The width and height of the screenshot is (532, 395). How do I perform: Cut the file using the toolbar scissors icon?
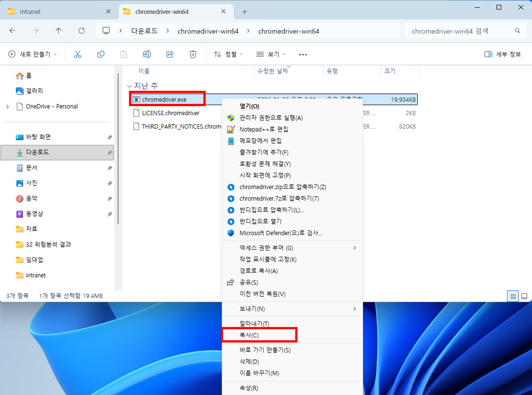point(78,54)
